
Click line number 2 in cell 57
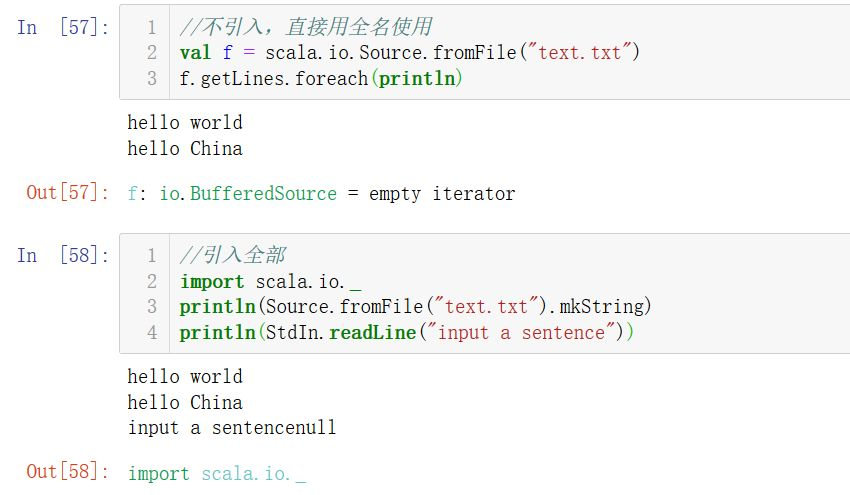(152, 53)
